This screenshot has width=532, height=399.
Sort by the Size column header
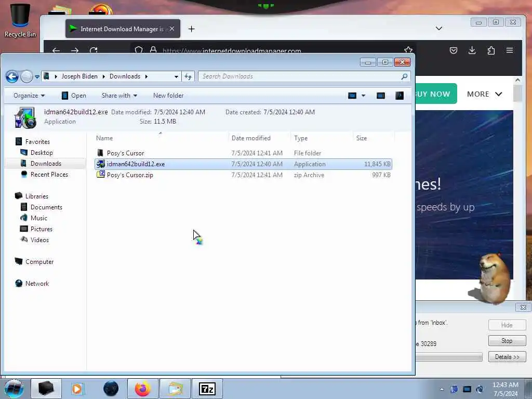pyautogui.click(x=362, y=138)
